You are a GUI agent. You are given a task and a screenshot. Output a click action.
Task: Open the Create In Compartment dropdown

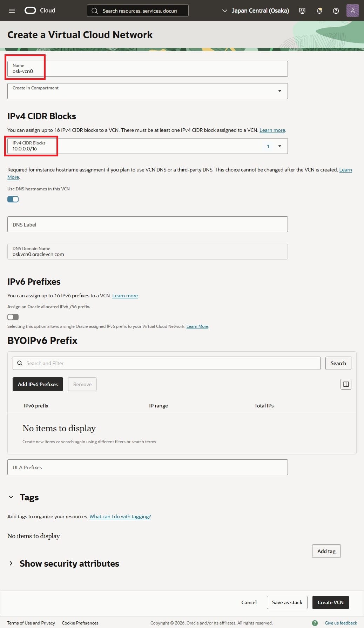click(x=147, y=91)
